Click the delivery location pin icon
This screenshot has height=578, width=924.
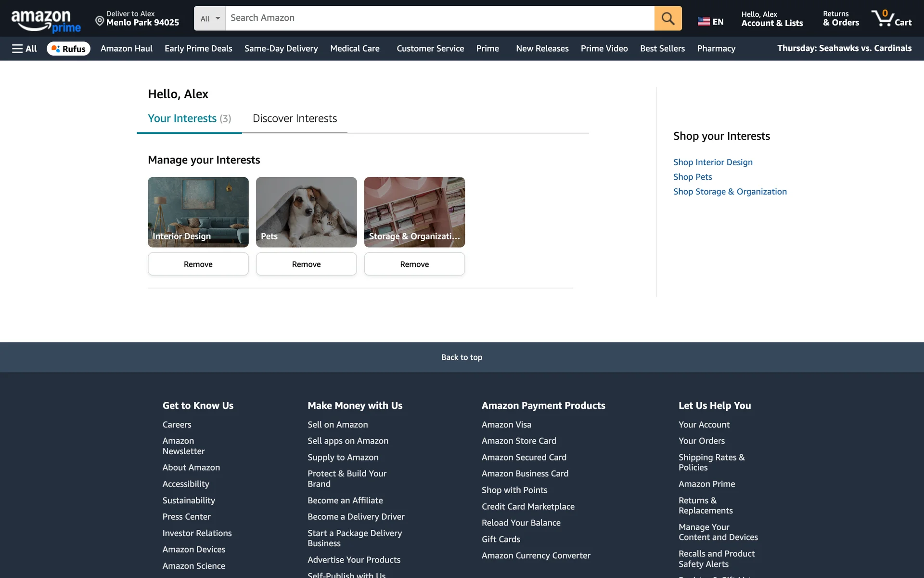100,21
